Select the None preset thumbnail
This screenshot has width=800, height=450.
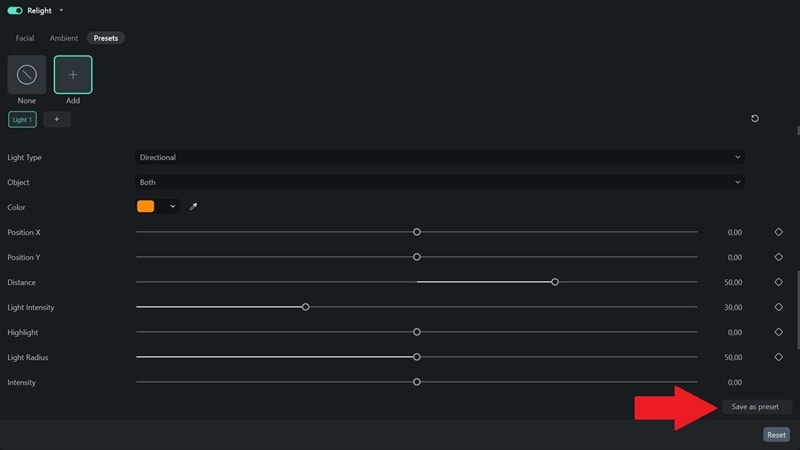(x=27, y=75)
